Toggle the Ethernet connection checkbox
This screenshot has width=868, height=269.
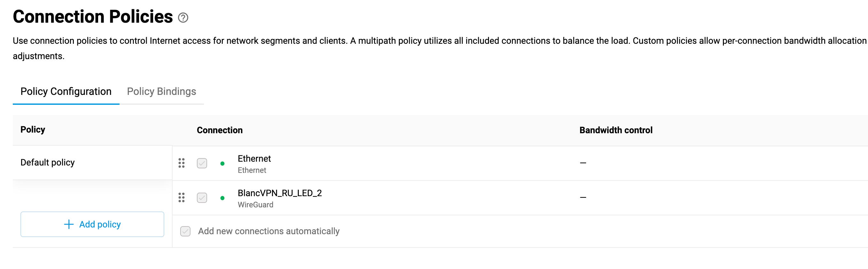tap(202, 163)
